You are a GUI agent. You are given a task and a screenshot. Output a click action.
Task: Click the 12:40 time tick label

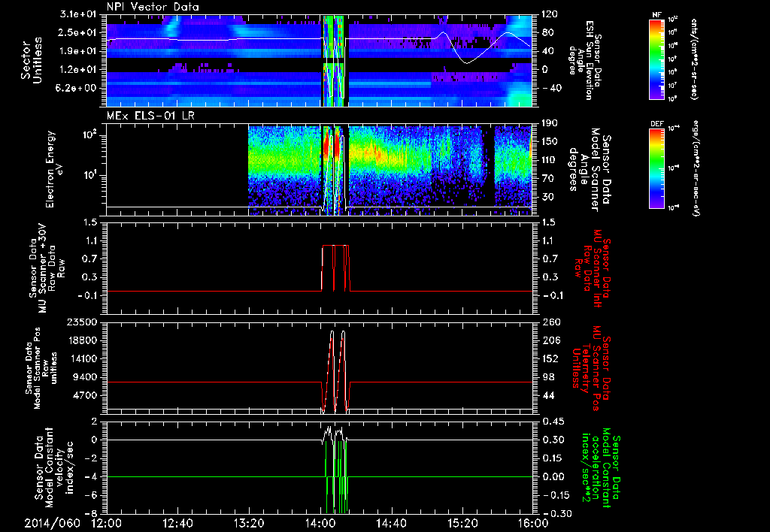[177, 524]
